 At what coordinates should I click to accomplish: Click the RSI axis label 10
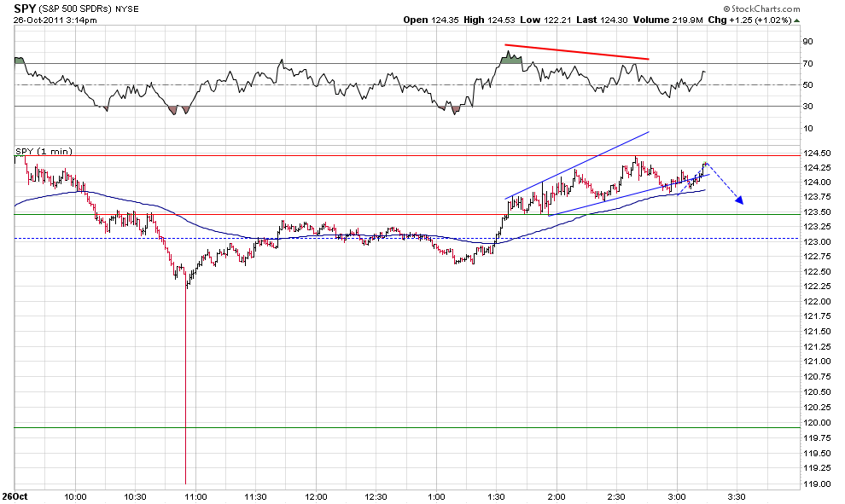(x=807, y=128)
